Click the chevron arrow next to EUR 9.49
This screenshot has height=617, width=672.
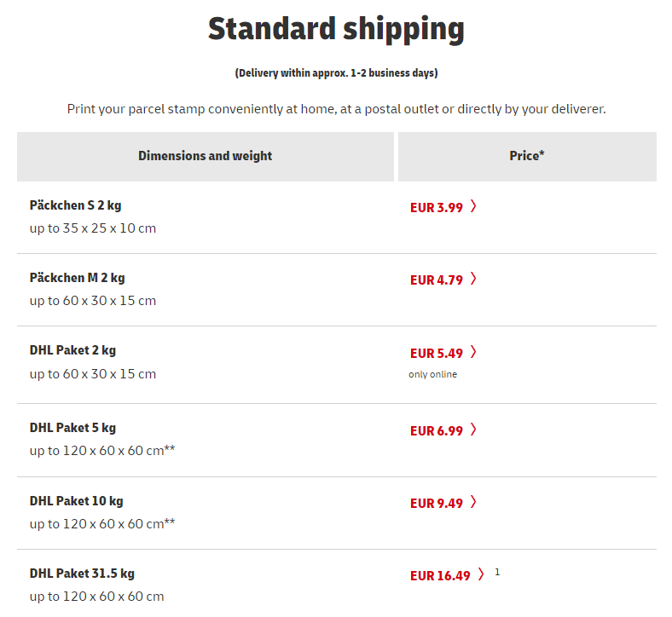coord(473,502)
